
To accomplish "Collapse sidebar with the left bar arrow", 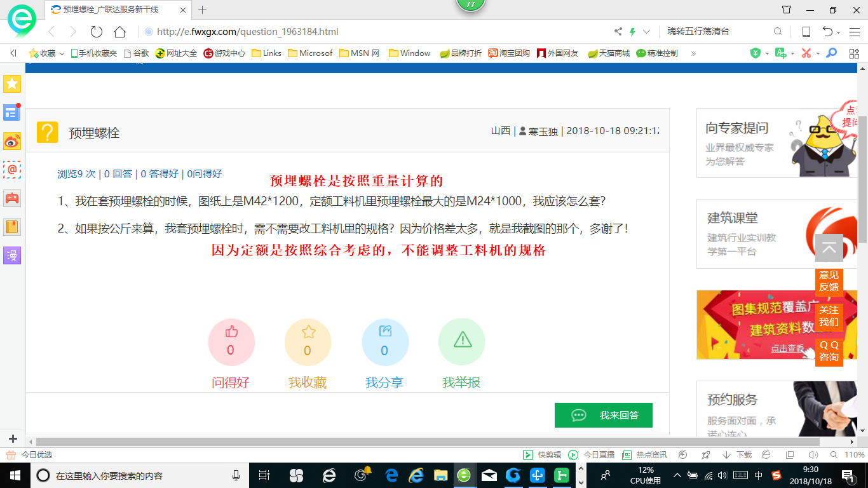I will tap(13, 53).
